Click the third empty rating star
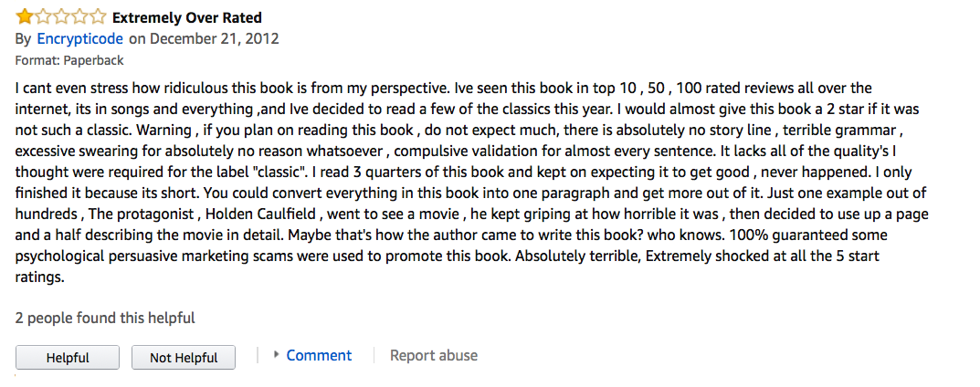The height and width of the screenshot is (387, 980). click(x=59, y=16)
